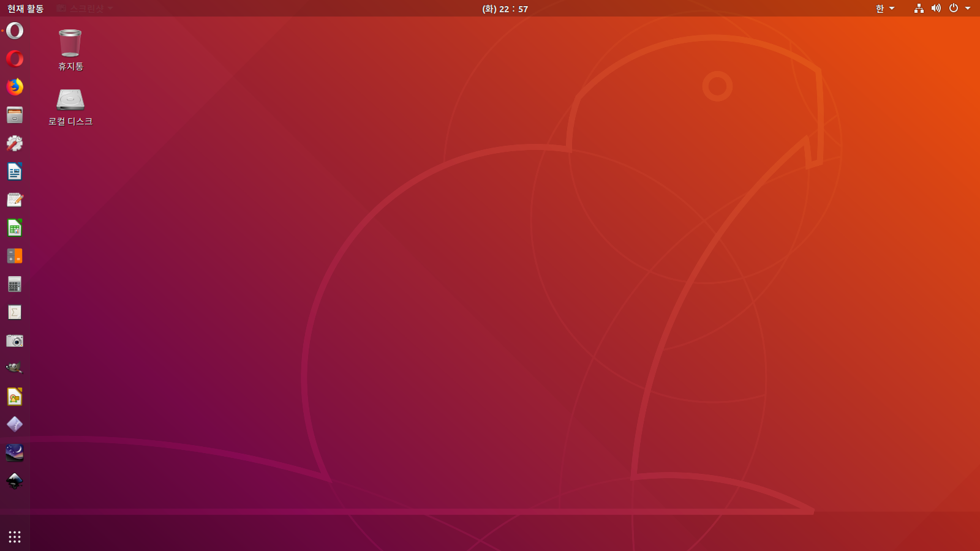Viewport: 980px width, 551px height.
Task: Open LibreOffice Math formula icon
Action: pyautogui.click(x=15, y=312)
